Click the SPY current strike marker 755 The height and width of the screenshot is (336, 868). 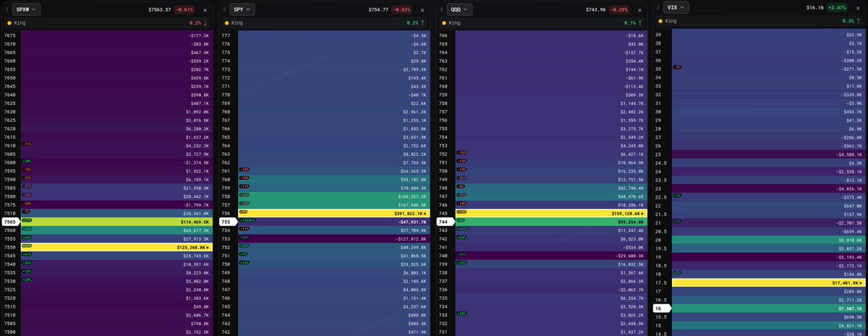click(x=227, y=222)
